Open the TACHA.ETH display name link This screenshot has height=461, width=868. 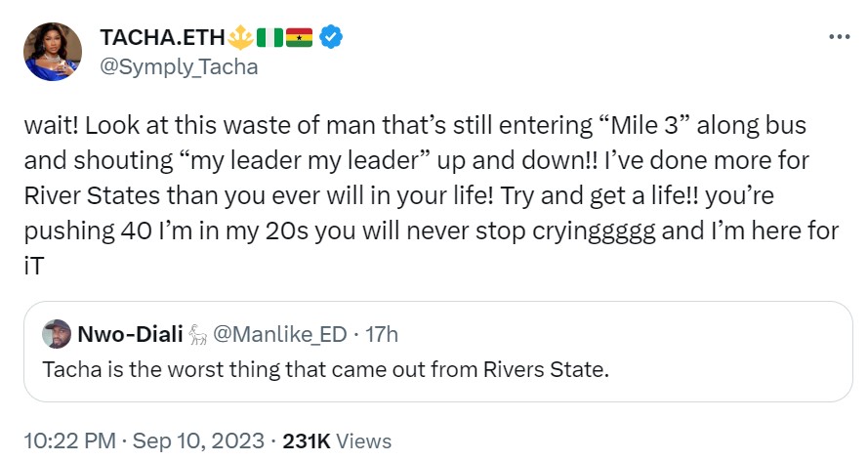(162, 37)
